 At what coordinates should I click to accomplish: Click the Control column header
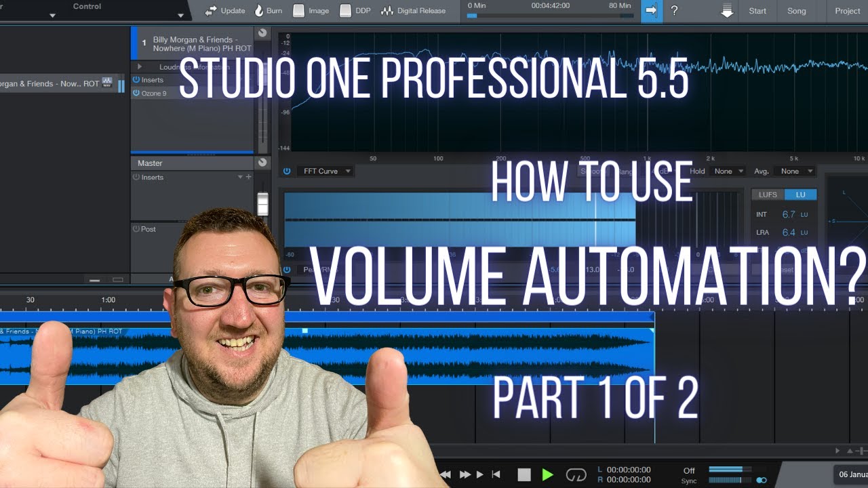(x=87, y=6)
